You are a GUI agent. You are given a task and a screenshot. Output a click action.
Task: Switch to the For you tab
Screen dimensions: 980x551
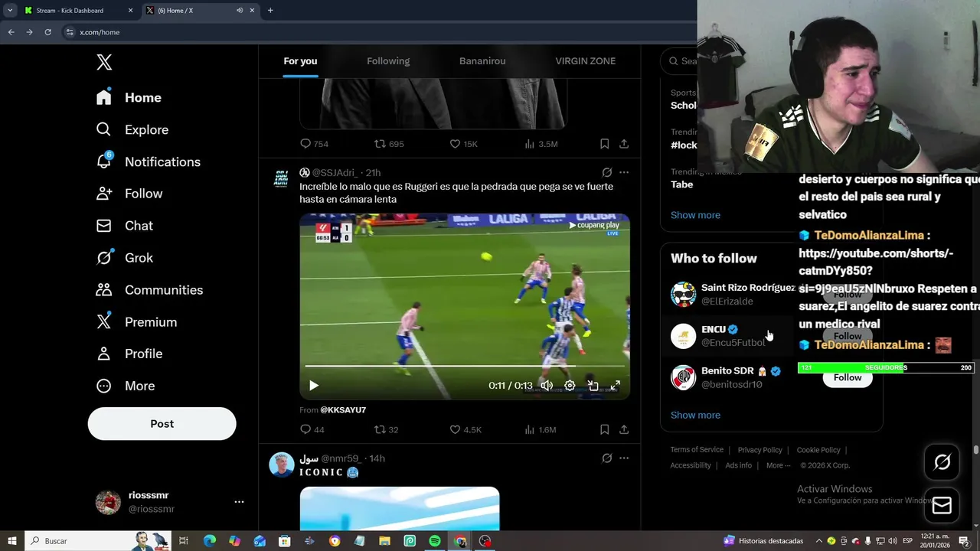click(x=300, y=61)
